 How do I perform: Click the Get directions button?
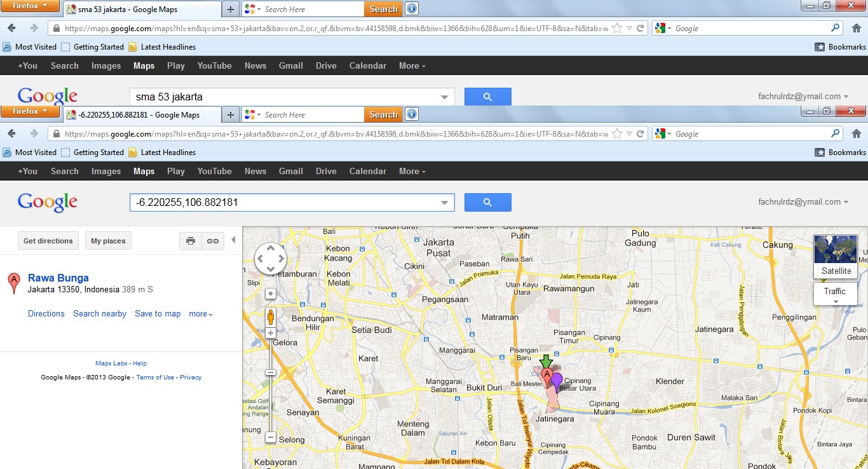click(x=48, y=241)
